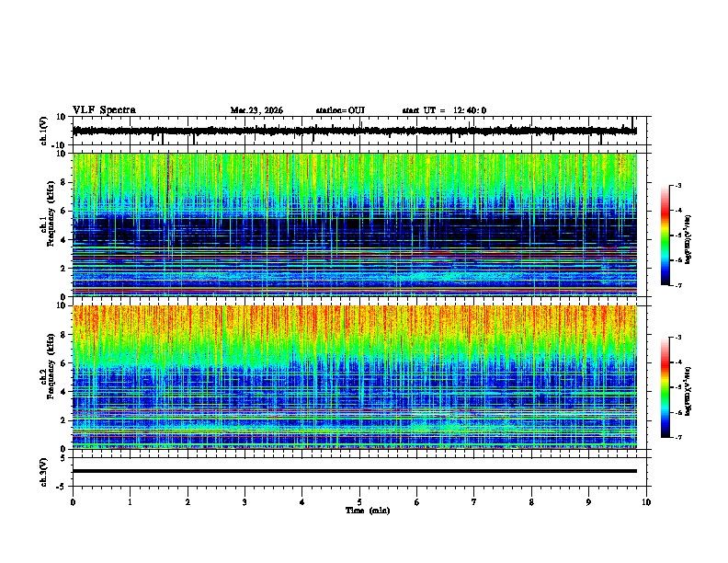Click the "-4" label on ch.2 color scale
This screenshot has width=728, height=563.
click(x=677, y=362)
